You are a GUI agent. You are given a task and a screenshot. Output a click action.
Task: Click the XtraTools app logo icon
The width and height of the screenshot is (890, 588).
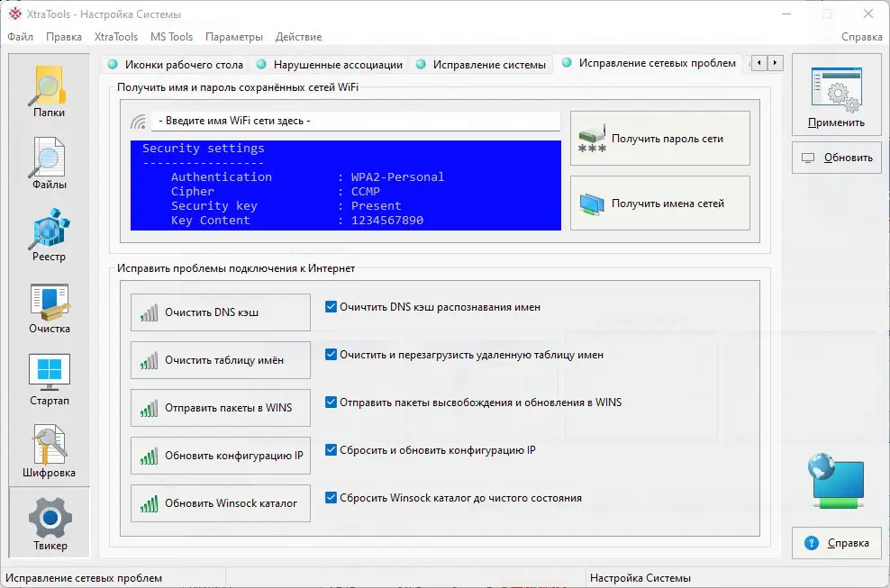(x=14, y=14)
